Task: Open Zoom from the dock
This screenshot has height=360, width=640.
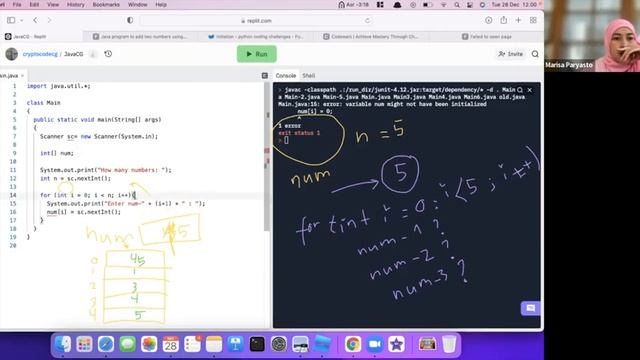Action: click(375, 344)
